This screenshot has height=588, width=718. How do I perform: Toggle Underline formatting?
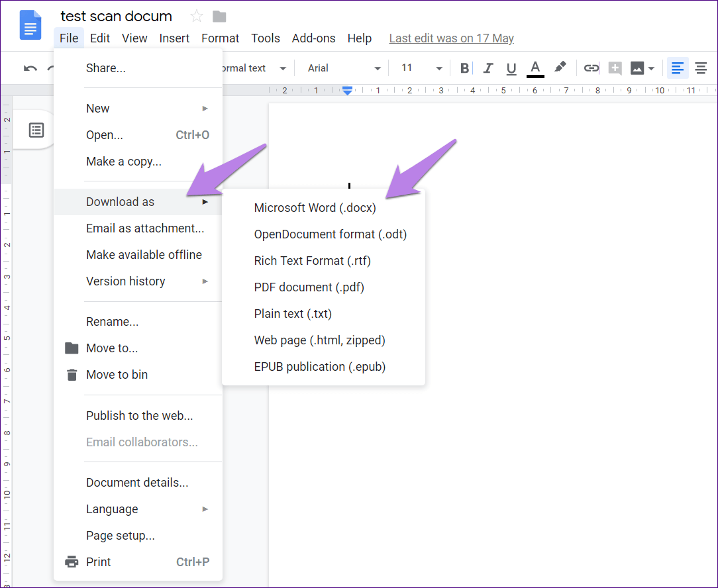pyautogui.click(x=511, y=69)
